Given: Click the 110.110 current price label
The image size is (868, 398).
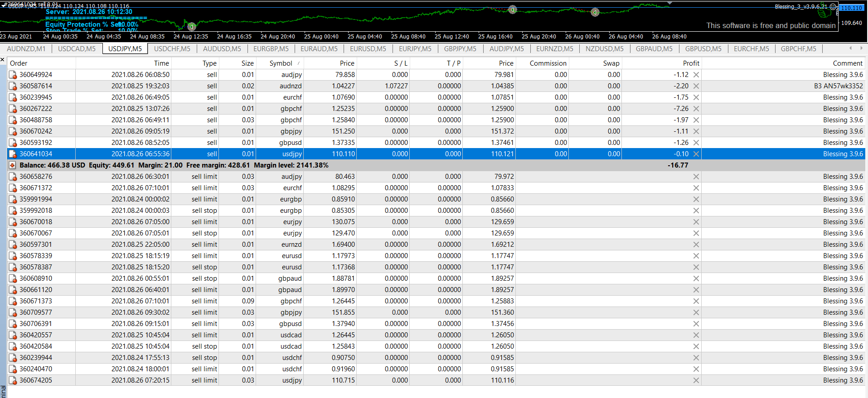Looking at the screenshot, I should (x=852, y=8).
